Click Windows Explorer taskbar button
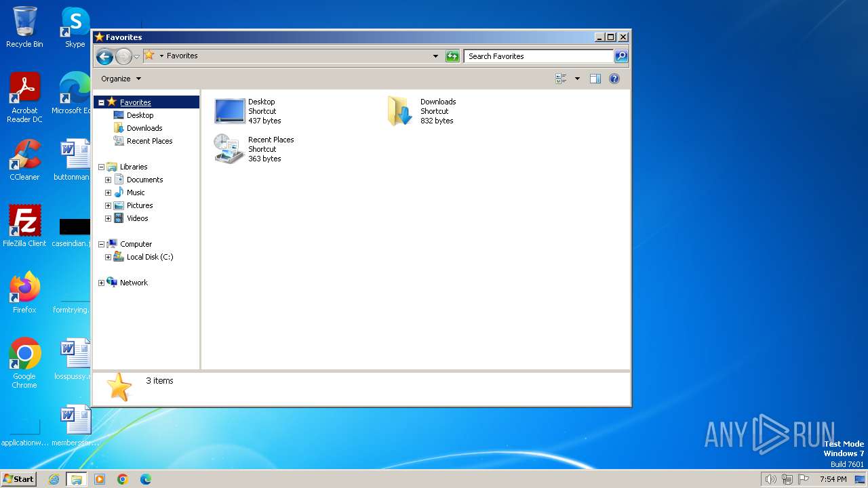This screenshot has height=488, width=868. click(x=76, y=479)
